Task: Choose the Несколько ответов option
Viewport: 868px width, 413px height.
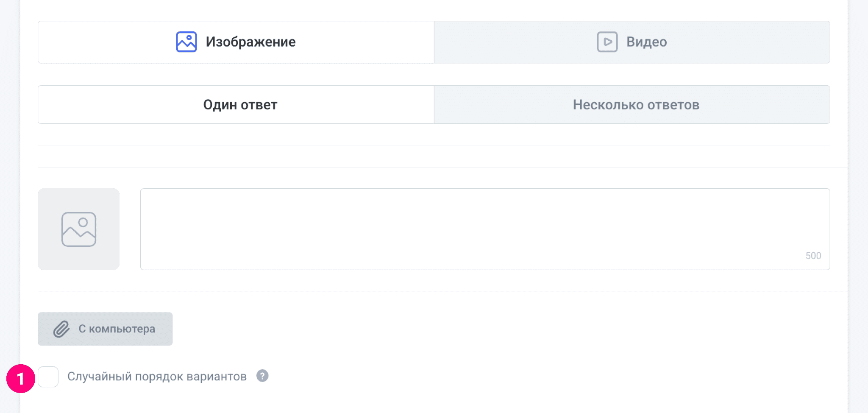Action: pyautogui.click(x=632, y=105)
